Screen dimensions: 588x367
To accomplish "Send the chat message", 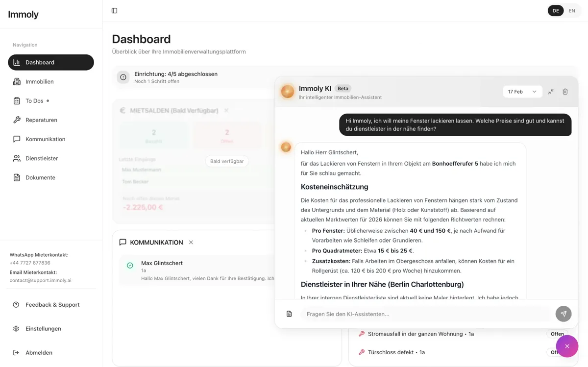I will click(x=563, y=314).
